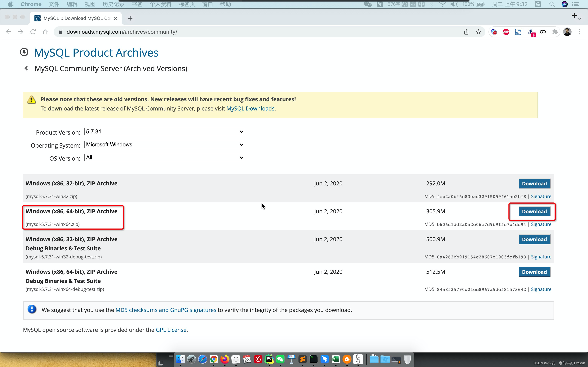Viewport: 588px width, 367px height.
Task: Click the share page icon
Action: pyautogui.click(x=466, y=32)
